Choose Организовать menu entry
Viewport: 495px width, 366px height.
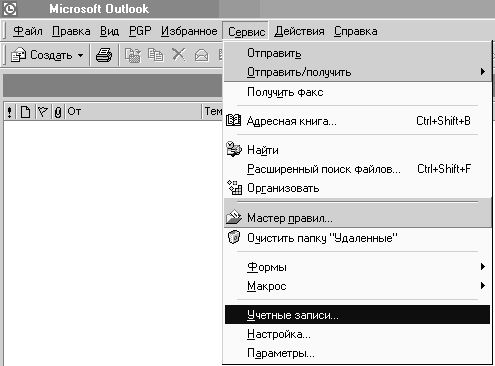tap(357, 188)
